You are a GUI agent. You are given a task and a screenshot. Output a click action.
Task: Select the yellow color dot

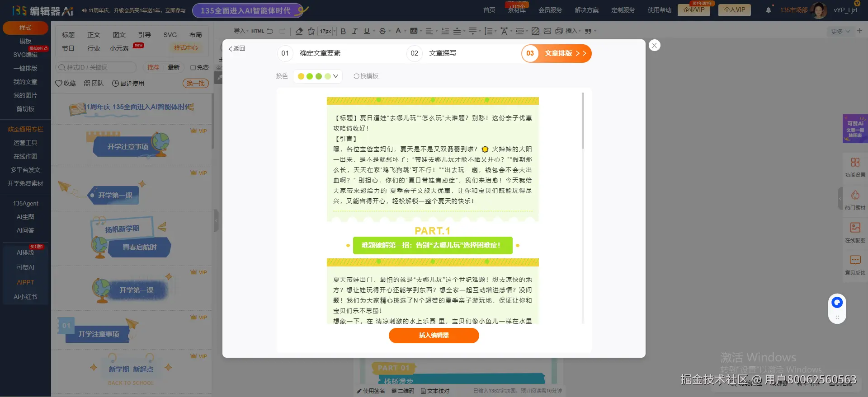pos(301,76)
